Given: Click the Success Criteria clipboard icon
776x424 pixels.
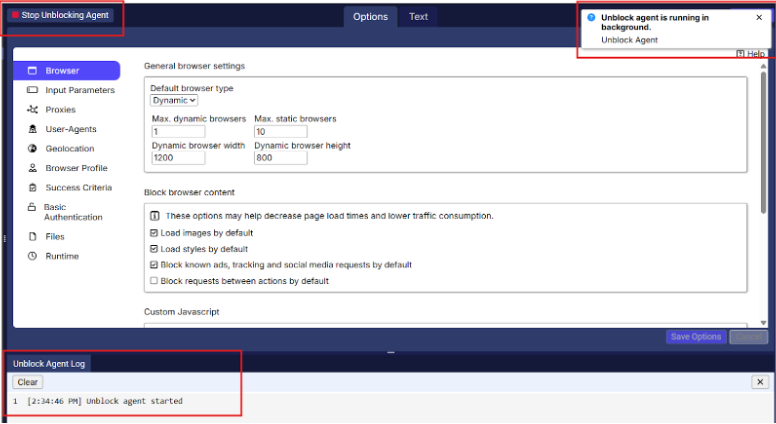Looking at the screenshot, I should coord(33,187).
